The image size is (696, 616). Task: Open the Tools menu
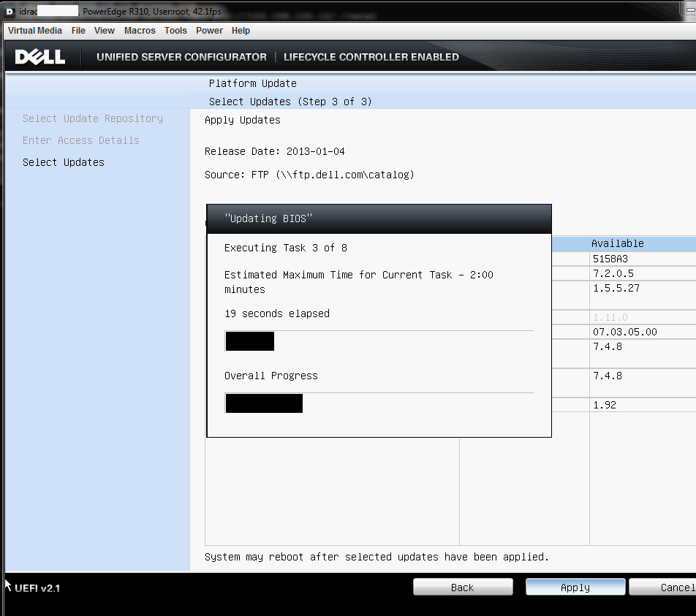pos(175,31)
